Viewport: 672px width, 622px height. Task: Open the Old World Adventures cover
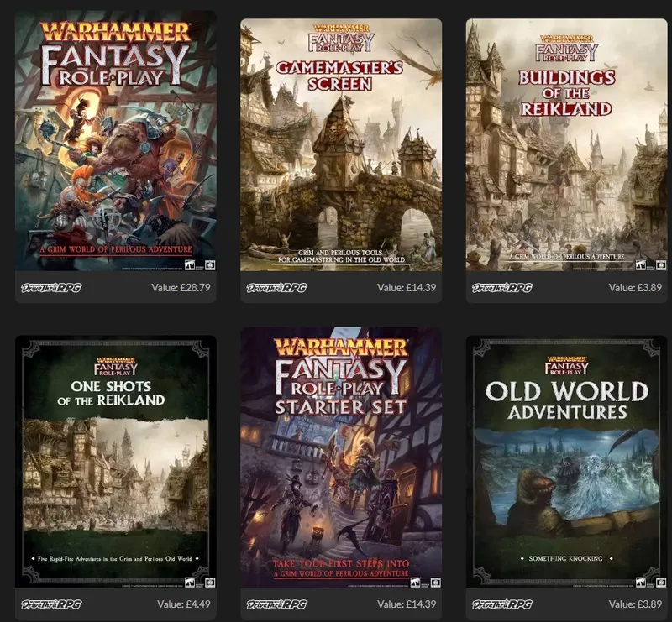pyautogui.click(x=566, y=462)
